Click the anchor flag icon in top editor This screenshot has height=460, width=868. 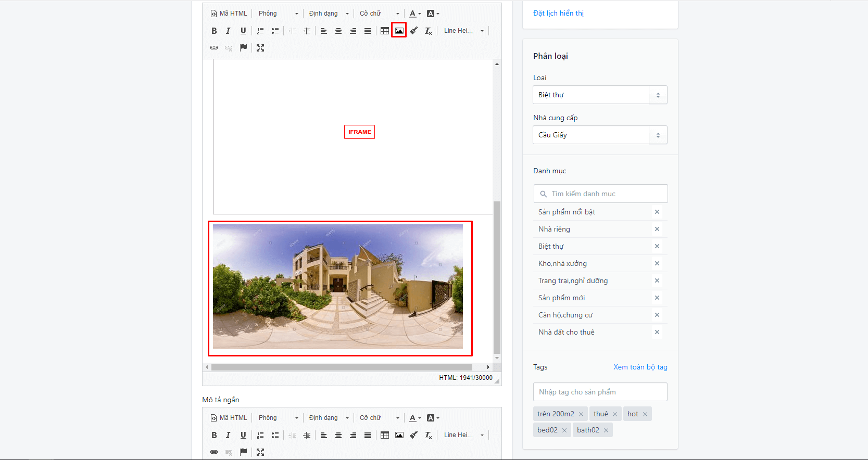(x=243, y=48)
